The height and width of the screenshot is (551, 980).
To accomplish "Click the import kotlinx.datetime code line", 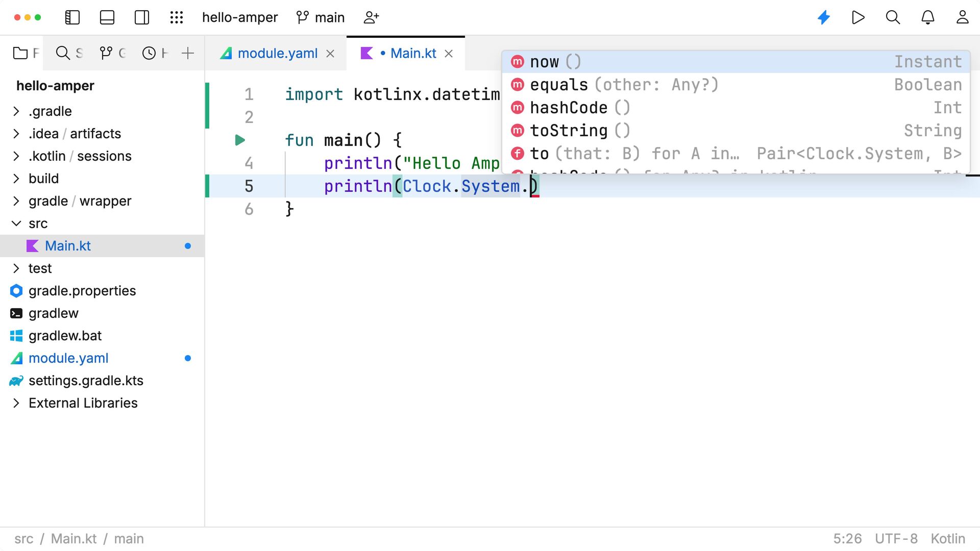I will 393,94.
